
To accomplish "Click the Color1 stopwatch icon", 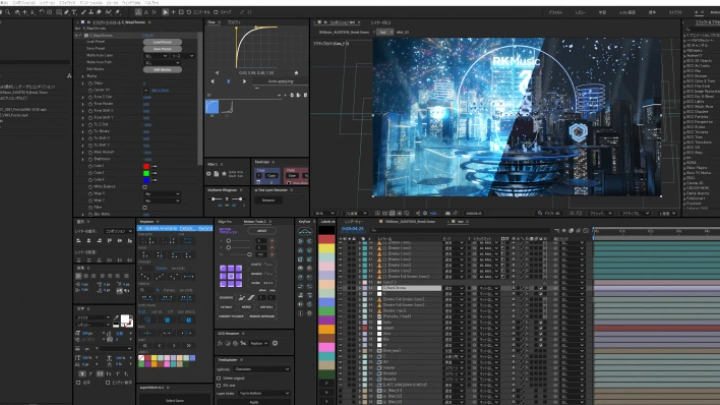I will pos(90,166).
